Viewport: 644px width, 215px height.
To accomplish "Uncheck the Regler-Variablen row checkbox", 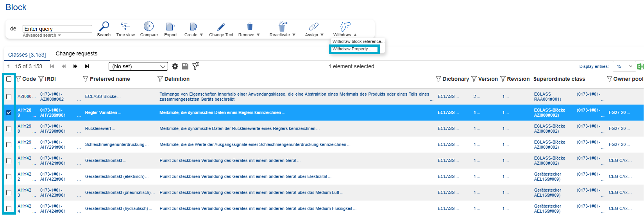I will (x=9, y=113).
